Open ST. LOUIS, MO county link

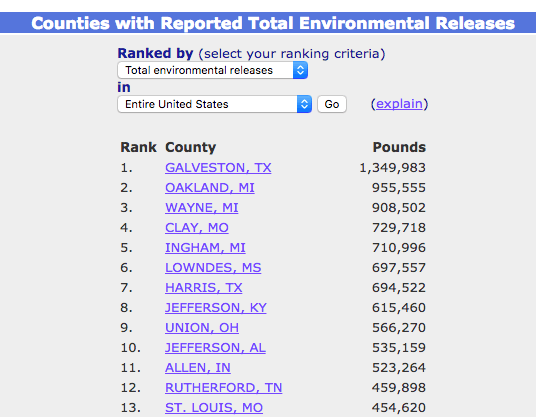[214, 408]
